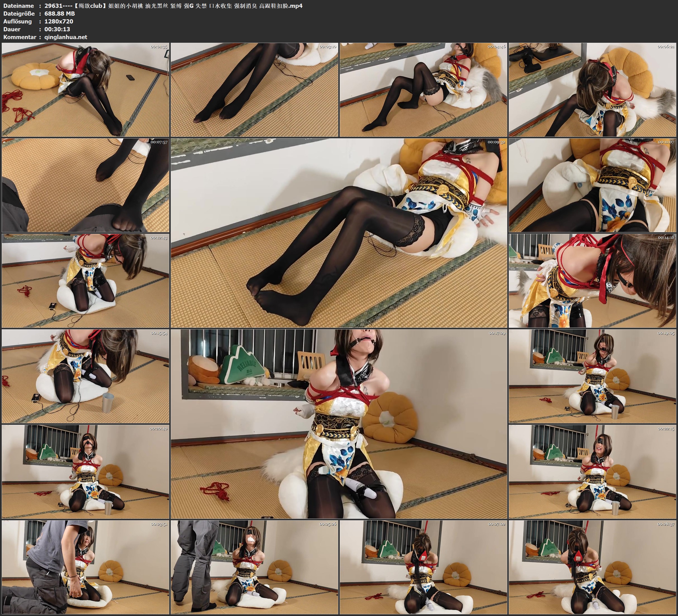Image resolution: width=678 pixels, height=616 pixels.
Task: Open the thumbnail labeled 00:14:18
Action: [x=592, y=281]
